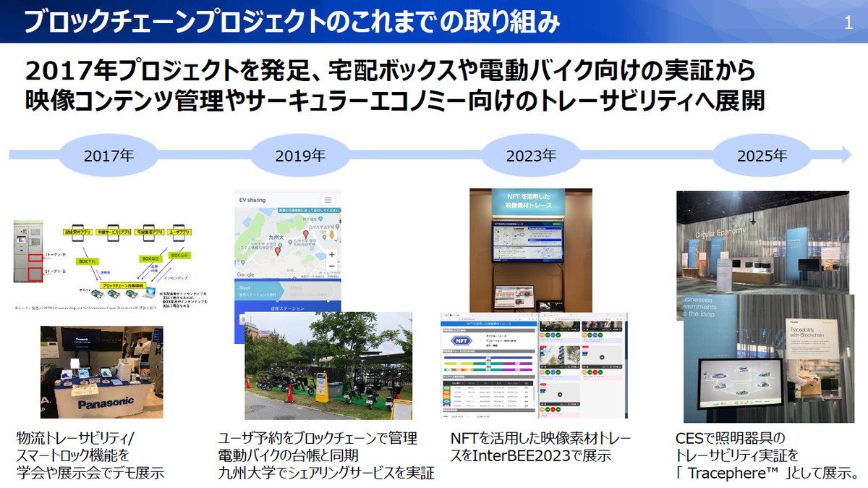Click the slide title ブロックチェーンプロジェクトのこれまでの取り組み

[292, 23]
